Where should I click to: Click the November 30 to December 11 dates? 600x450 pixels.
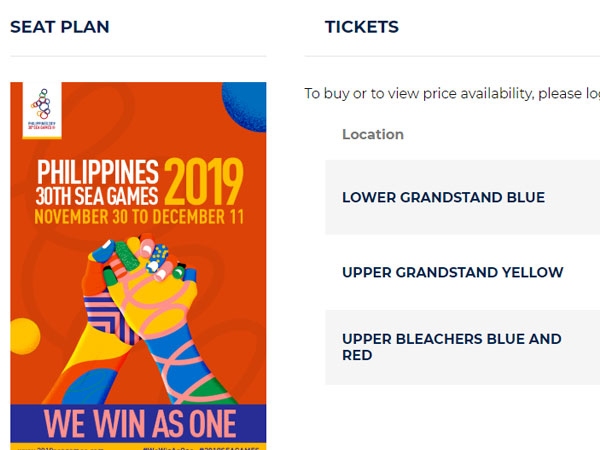coord(138,215)
